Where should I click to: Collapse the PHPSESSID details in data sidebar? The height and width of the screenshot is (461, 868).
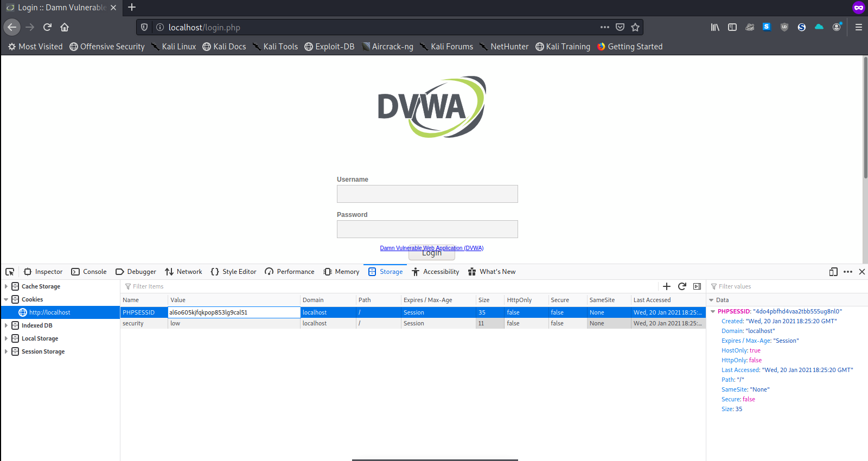coord(713,311)
